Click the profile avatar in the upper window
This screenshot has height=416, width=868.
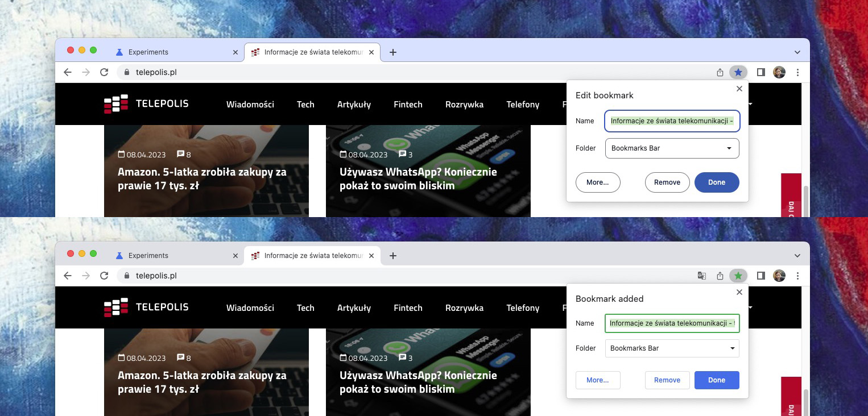pyautogui.click(x=779, y=72)
